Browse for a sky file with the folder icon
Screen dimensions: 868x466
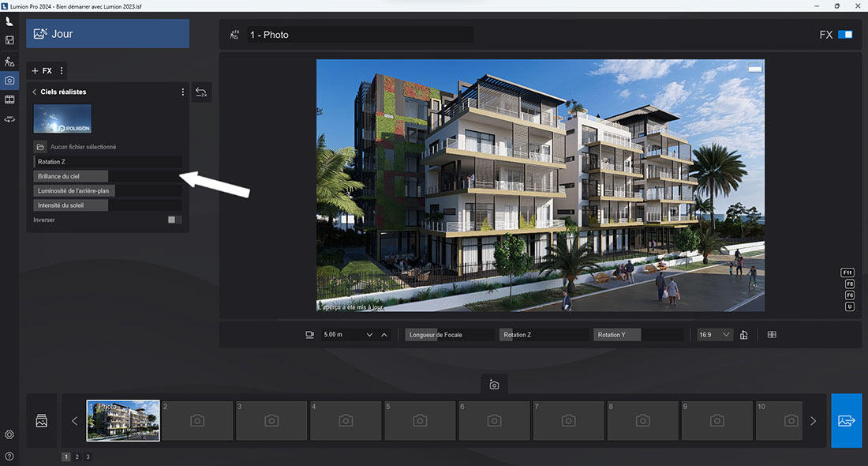click(x=40, y=147)
